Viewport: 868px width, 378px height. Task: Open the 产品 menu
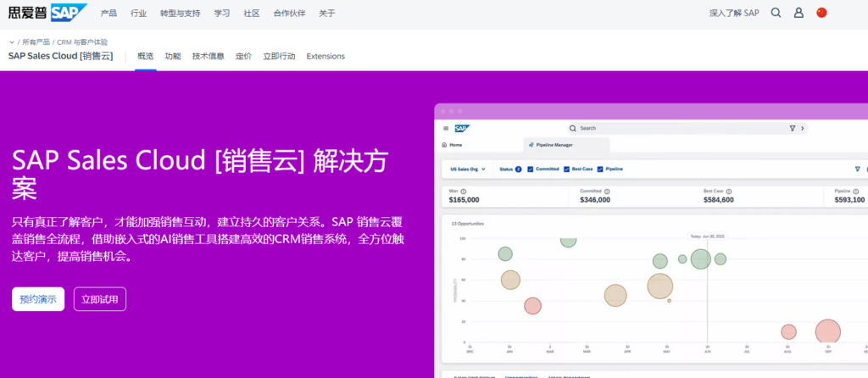pyautogui.click(x=108, y=14)
